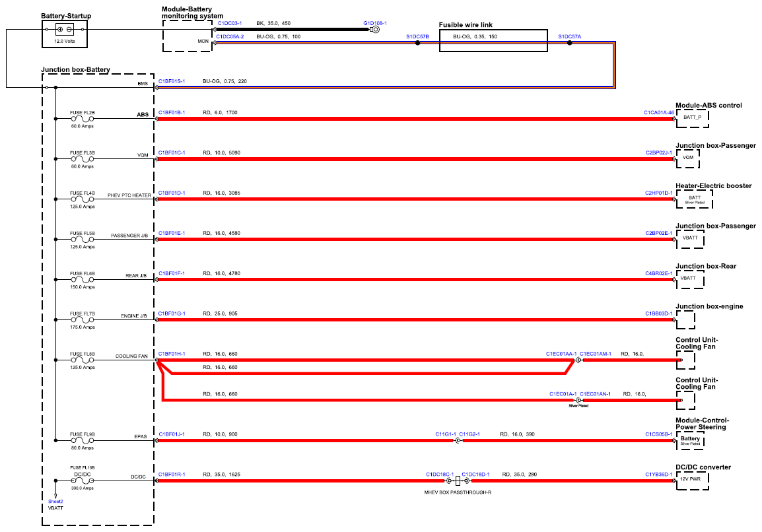This screenshot has width=762, height=532.
Task: Select the S1DC57A splice dot
Action: coord(570,43)
